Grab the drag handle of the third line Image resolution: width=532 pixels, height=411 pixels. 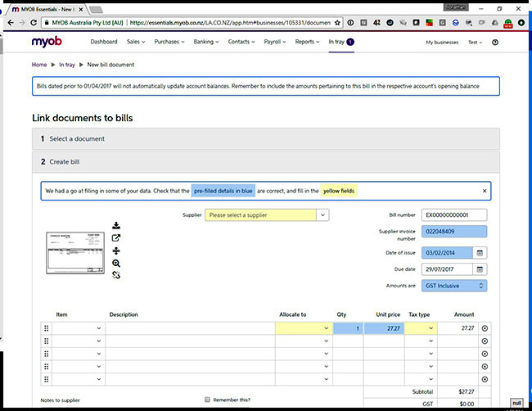tap(47, 354)
